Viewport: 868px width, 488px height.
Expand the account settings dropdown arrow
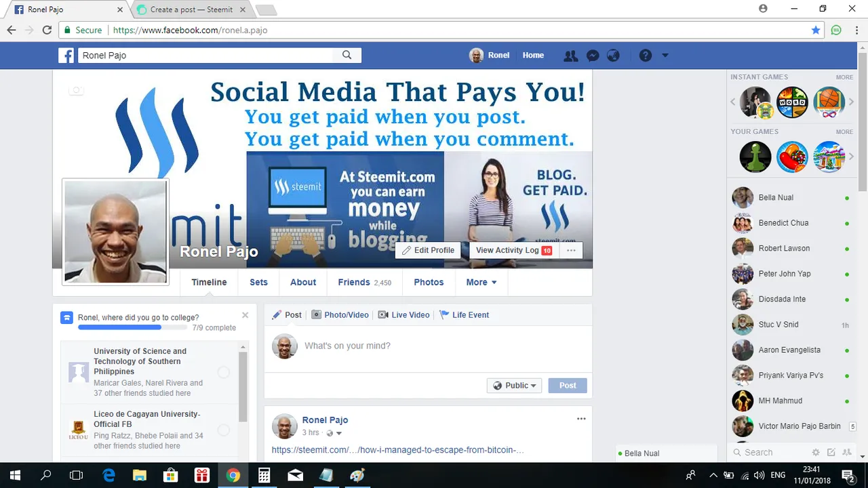[x=665, y=56]
